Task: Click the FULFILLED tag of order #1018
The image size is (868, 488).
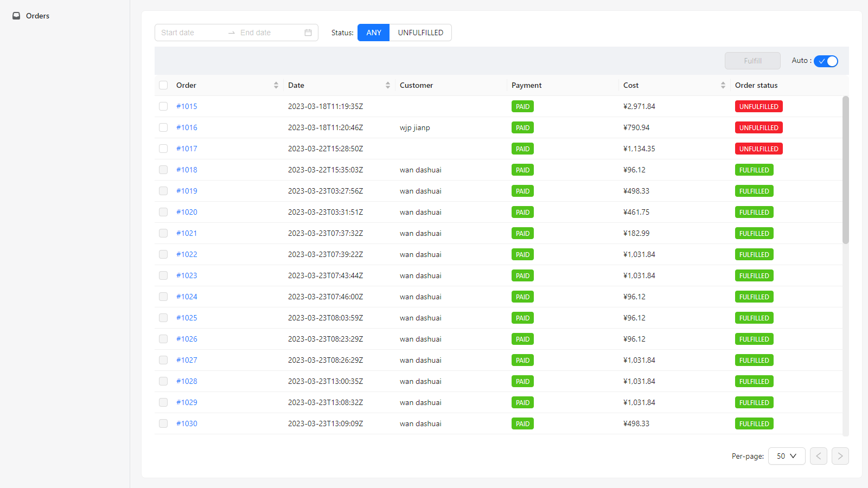Action: pyautogui.click(x=754, y=170)
